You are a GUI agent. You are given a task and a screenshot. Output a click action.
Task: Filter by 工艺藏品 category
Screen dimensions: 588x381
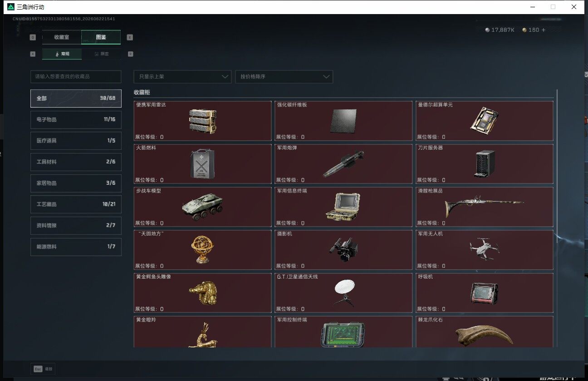point(76,204)
